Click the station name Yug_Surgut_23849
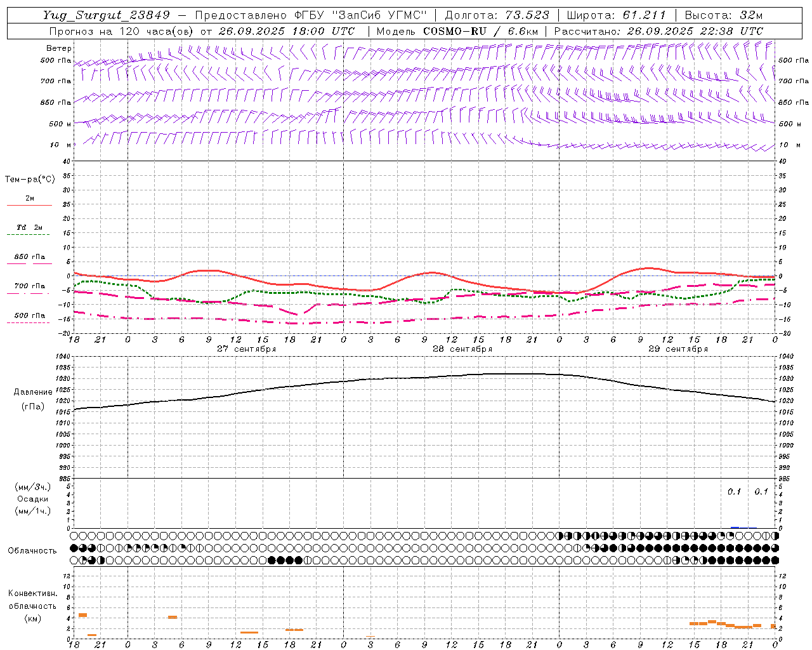 pos(107,15)
